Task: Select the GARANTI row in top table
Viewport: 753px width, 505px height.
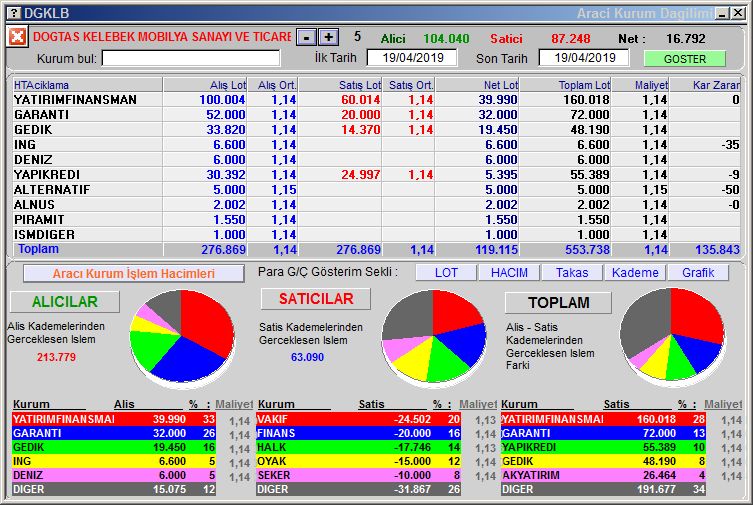Action: point(376,115)
